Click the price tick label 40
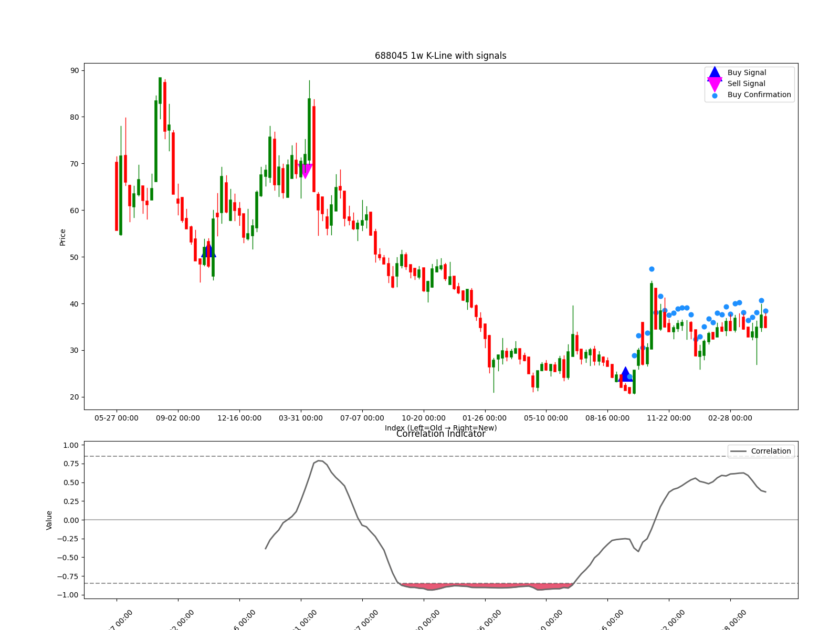Screen dimensions: 840x630 point(75,304)
